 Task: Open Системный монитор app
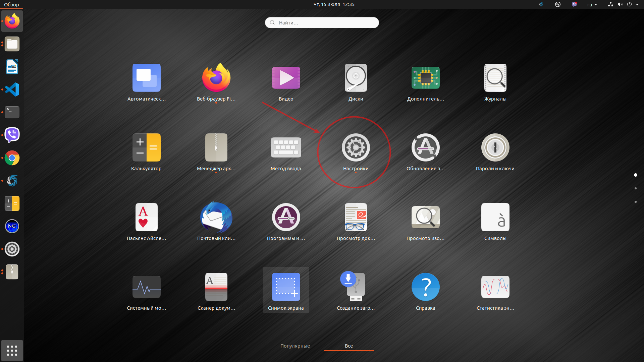146,287
